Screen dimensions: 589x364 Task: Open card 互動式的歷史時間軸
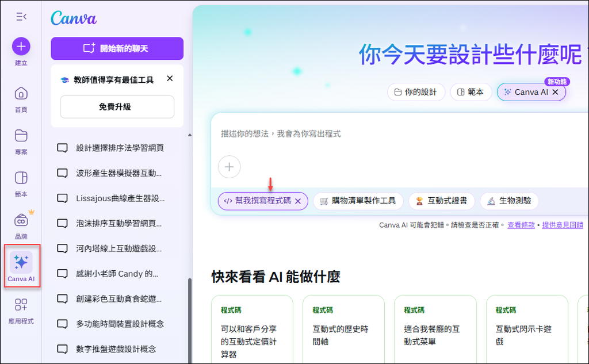pos(344,329)
